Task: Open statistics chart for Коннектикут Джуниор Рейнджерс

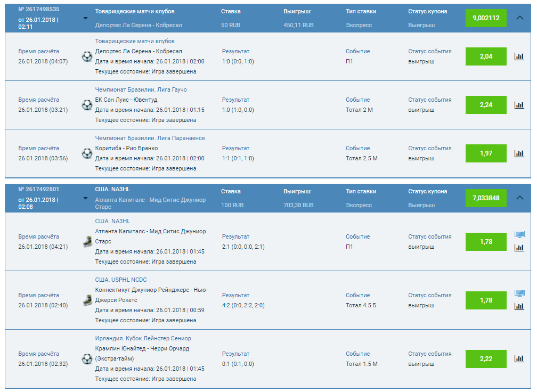Action: point(519,306)
